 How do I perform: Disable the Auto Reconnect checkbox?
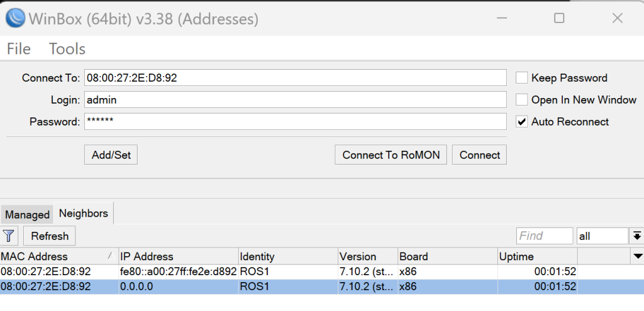pyautogui.click(x=521, y=122)
